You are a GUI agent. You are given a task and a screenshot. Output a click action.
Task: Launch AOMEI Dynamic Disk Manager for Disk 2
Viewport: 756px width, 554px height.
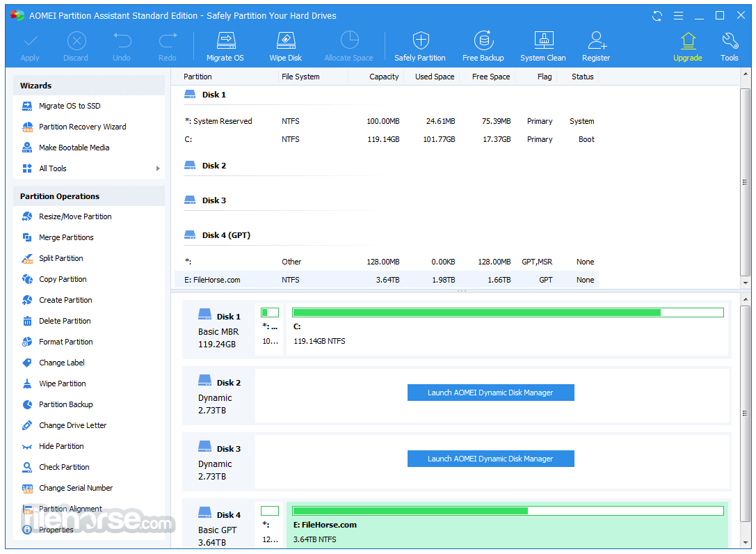click(x=490, y=393)
